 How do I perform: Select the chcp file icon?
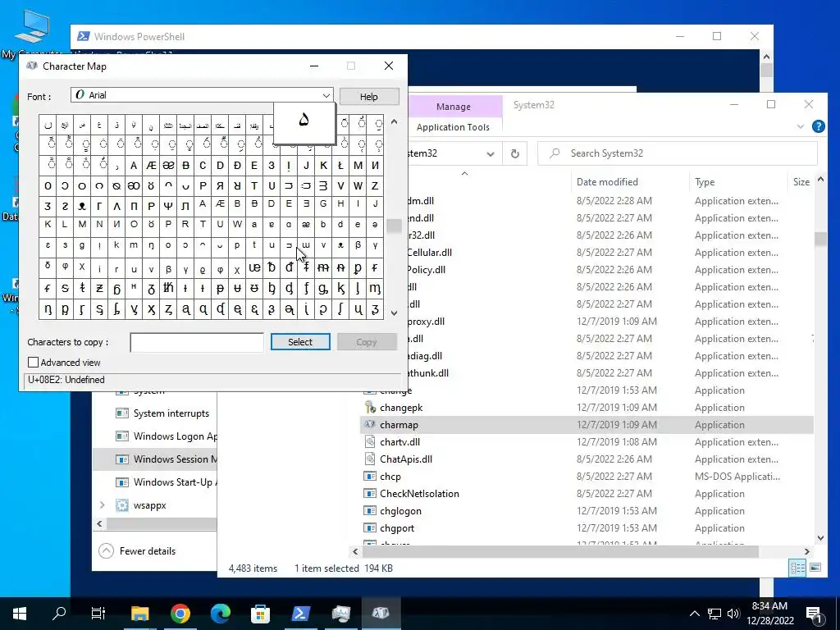[x=370, y=477]
